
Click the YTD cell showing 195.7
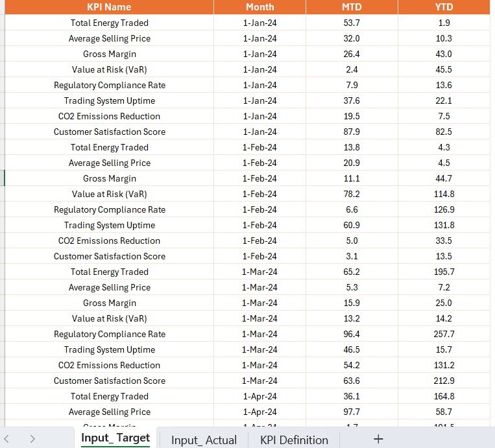pyautogui.click(x=444, y=272)
